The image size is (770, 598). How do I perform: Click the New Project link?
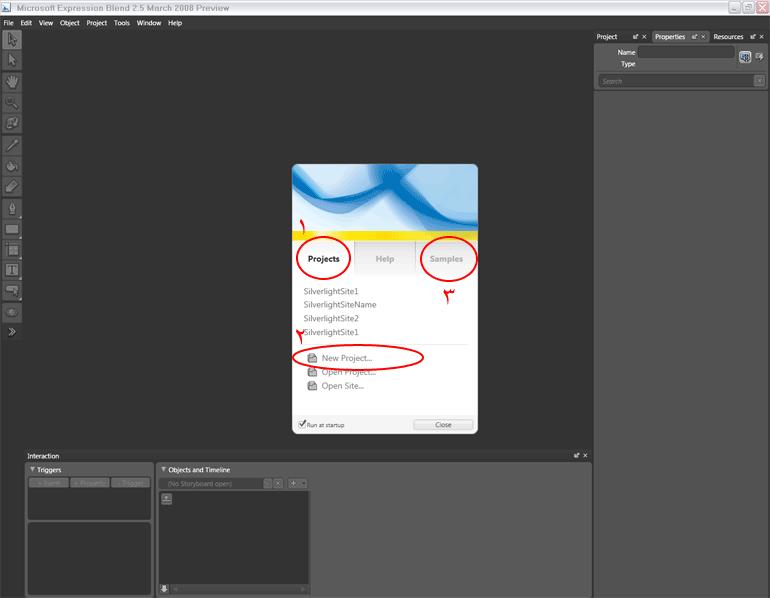[347, 358]
